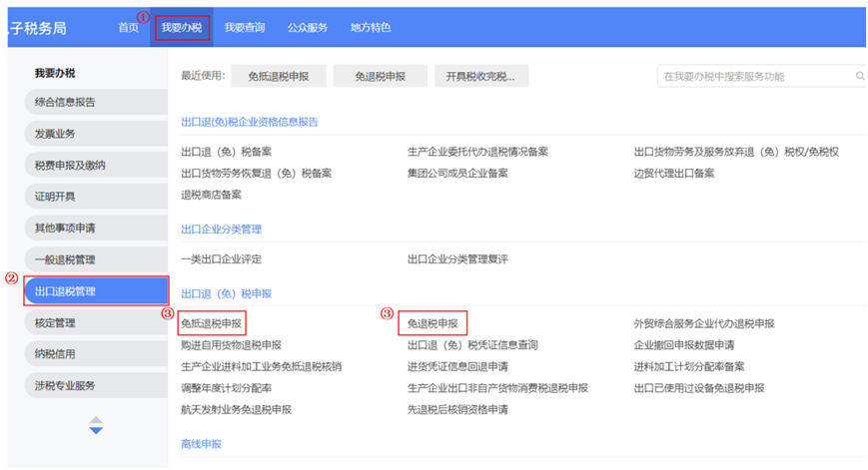Open the 出口退（免）税备案 link
868x470 pixels.
226,152
